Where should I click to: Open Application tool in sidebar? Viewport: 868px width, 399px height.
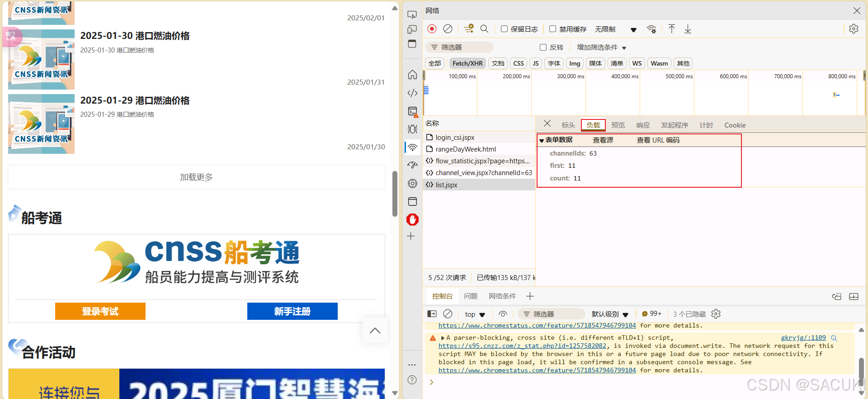(412, 201)
